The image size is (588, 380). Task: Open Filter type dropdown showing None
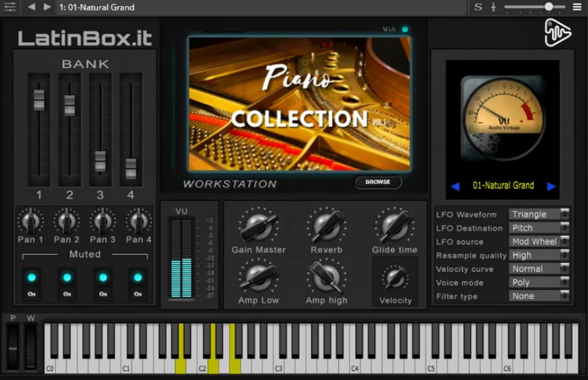pyautogui.click(x=539, y=296)
